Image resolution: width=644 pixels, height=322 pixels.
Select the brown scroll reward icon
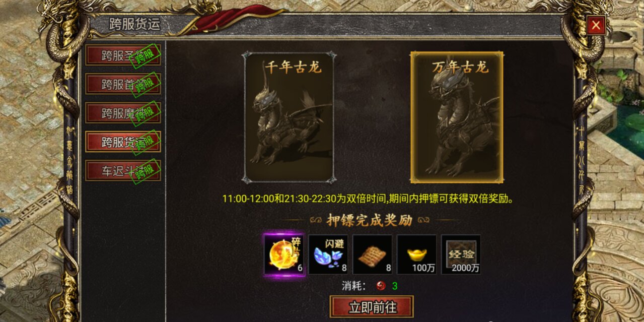(x=373, y=254)
